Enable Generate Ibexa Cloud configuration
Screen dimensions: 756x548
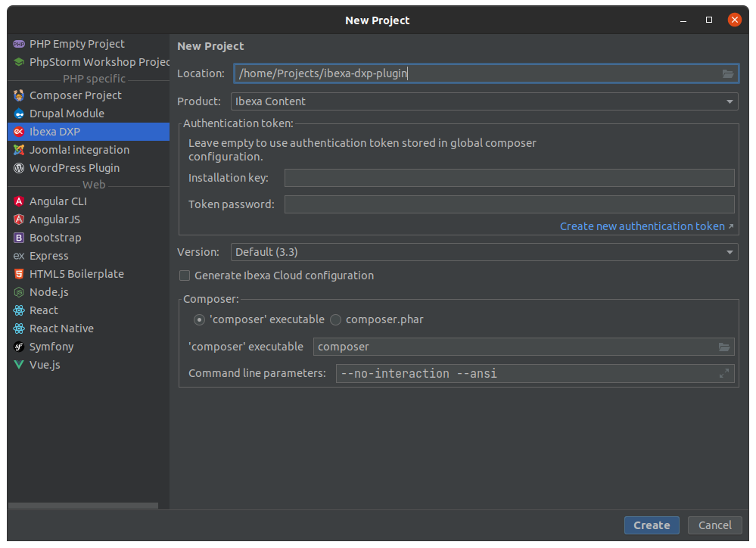185,276
